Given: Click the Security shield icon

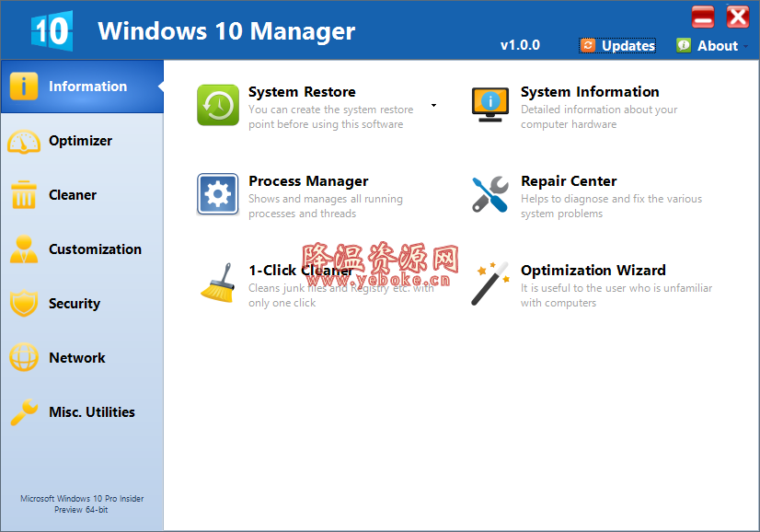Looking at the screenshot, I should (24, 303).
